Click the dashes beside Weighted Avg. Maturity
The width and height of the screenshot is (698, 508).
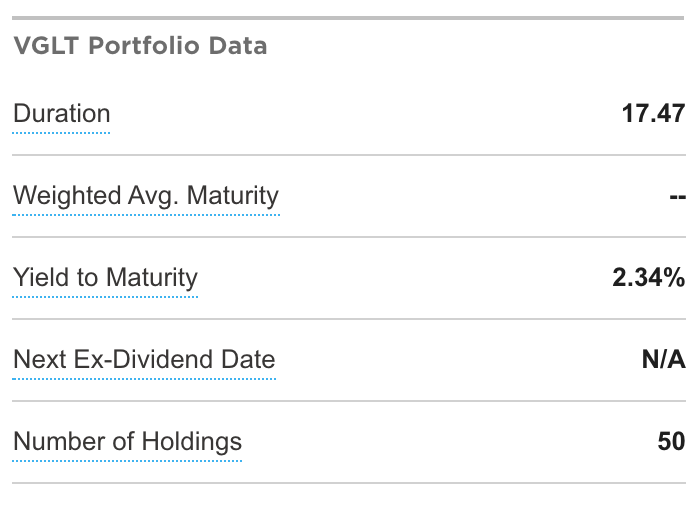pos(678,196)
